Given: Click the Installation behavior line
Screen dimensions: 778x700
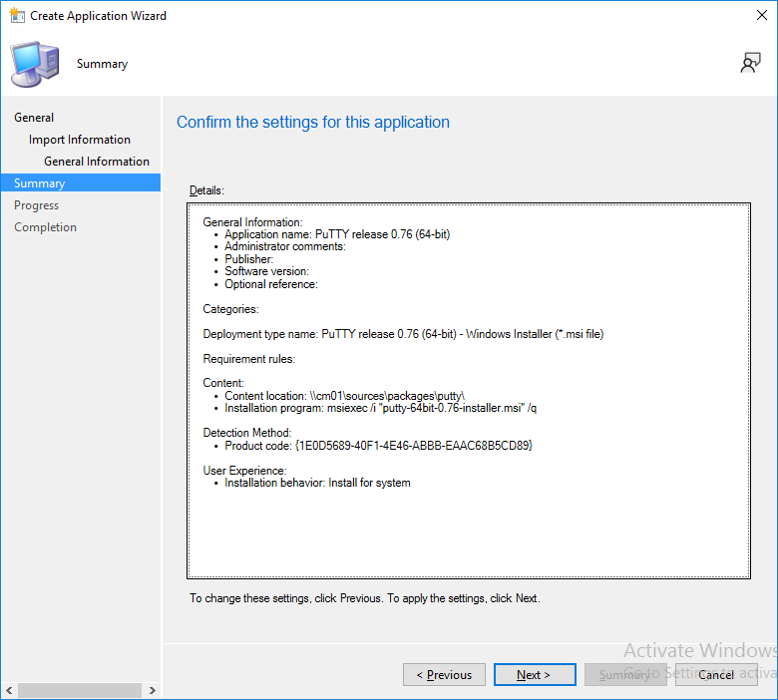Looking at the screenshot, I should tap(317, 483).
